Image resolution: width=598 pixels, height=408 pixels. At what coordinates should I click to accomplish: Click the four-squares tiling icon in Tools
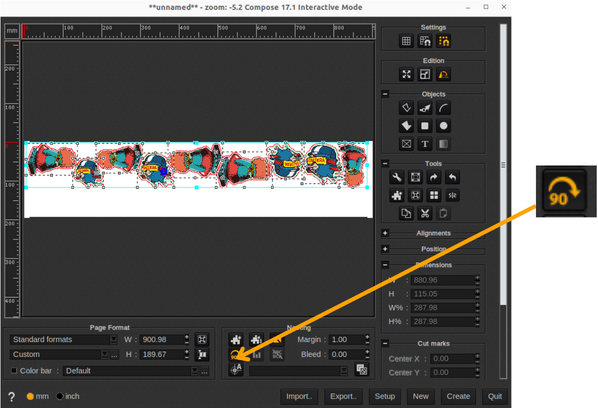coord(434,195)
